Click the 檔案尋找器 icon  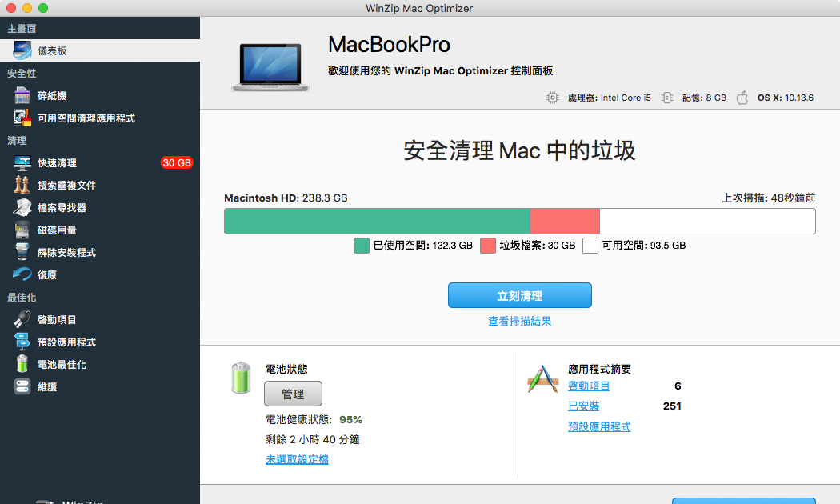click(22, 207)
